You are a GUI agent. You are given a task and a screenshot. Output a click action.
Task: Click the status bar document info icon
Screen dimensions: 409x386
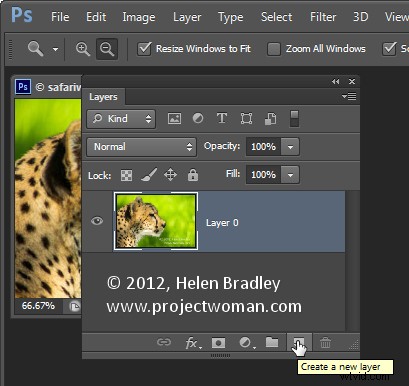(74, 306)
